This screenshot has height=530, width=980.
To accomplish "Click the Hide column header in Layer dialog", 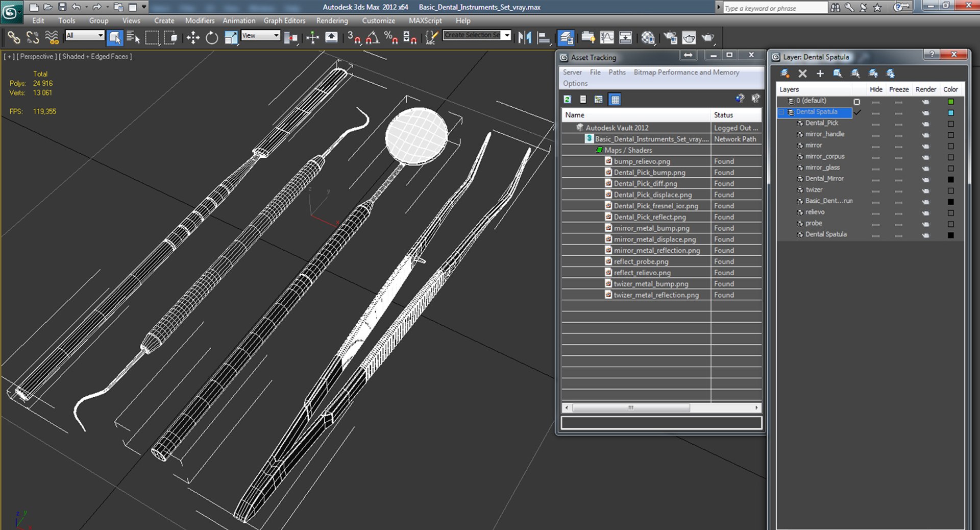I will click(876, 89).
